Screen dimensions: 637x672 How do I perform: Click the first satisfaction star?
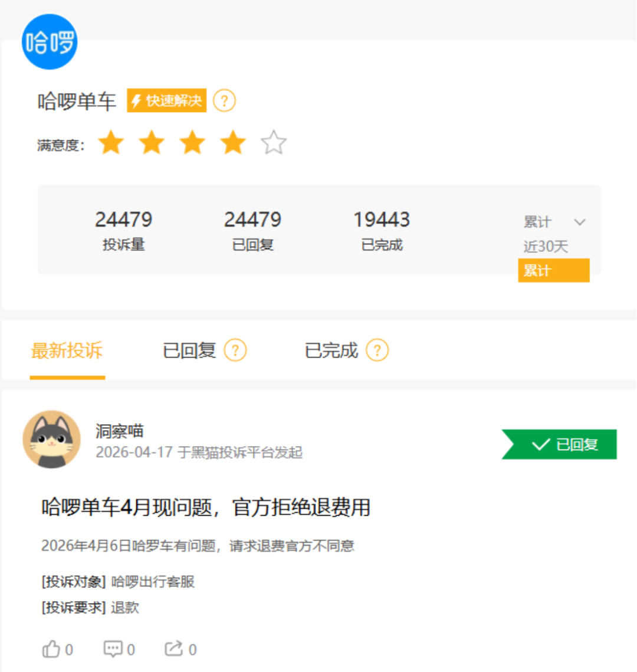111,143
